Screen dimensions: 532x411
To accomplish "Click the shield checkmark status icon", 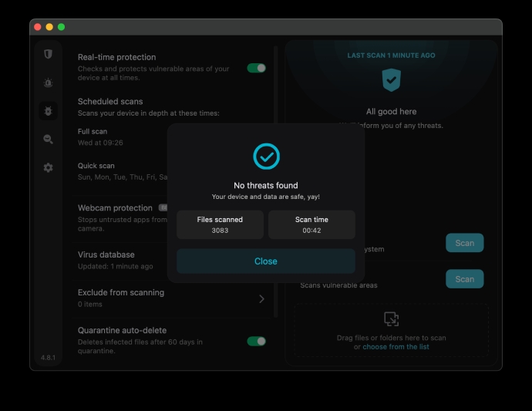I will (392, 79).
